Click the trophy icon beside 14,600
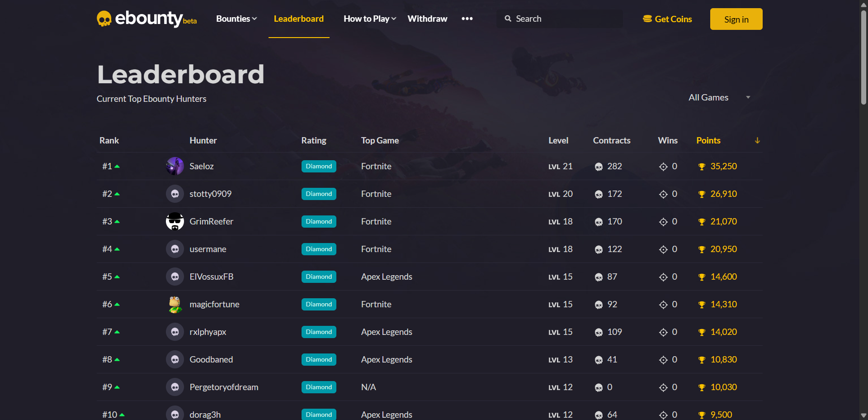The image size is (868, 420). [x=702, y=277]
